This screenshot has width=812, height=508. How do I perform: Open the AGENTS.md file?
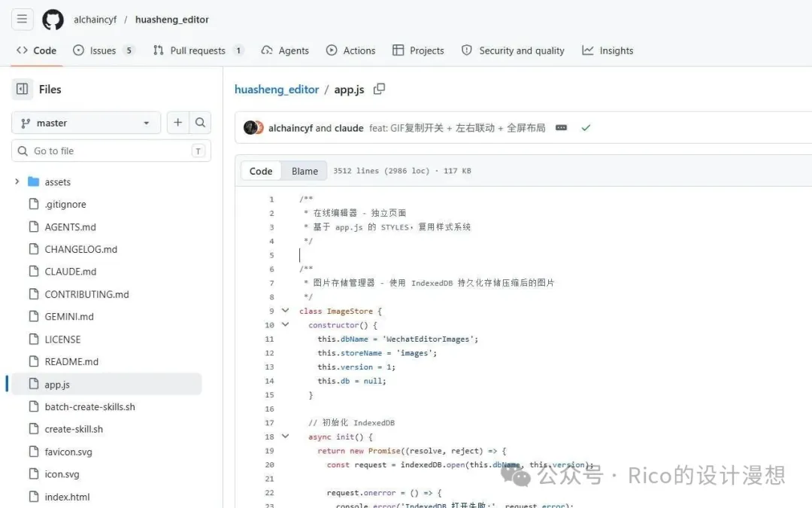[x=71, y=227]
